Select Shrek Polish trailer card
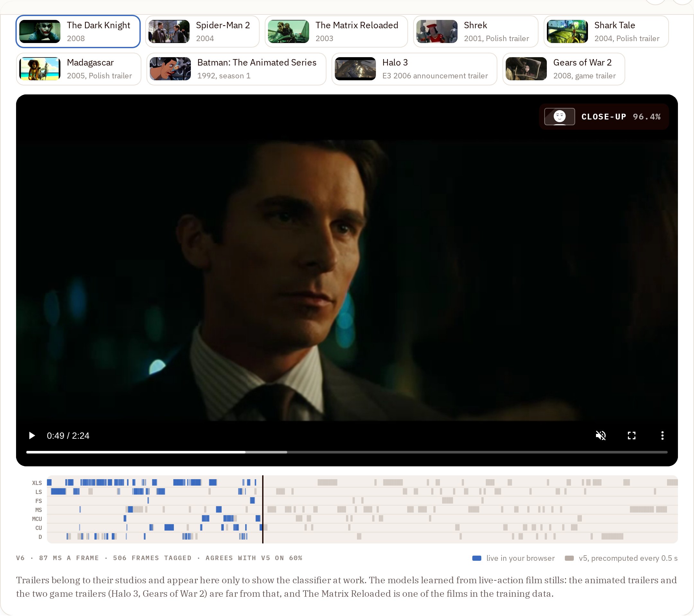Screen dimensions: 694x616 476,31
